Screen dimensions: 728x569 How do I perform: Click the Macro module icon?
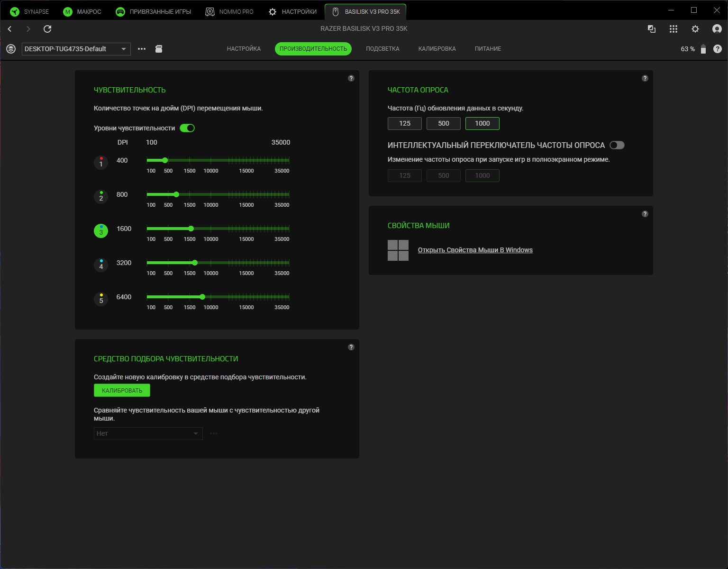click(68, 11)
